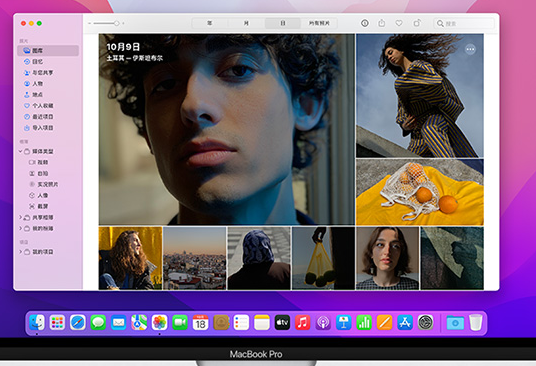Open the photo of yellow bag with fruit

(323, 258)
